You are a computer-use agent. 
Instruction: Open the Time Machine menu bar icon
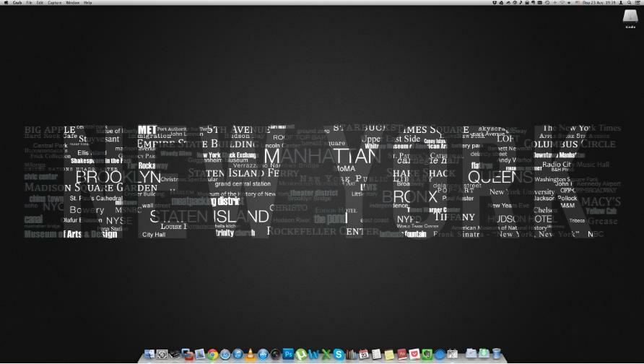pos(547,2)
